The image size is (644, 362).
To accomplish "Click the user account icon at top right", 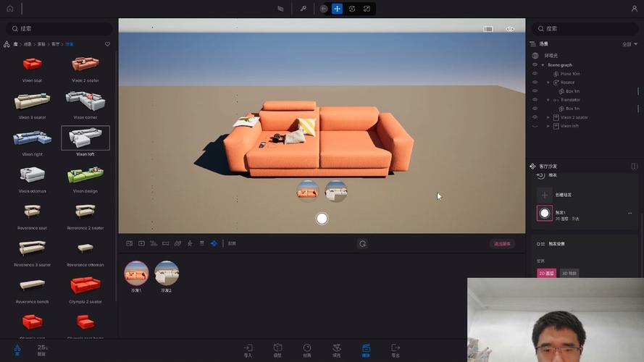I will pos(635,9).
